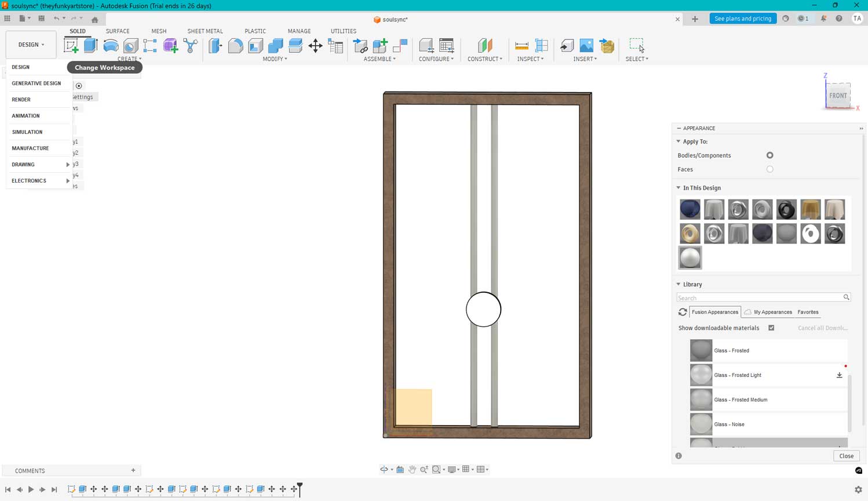Select the Shell tool
This screenshot has height=501, width=868.
click(256, 46)
